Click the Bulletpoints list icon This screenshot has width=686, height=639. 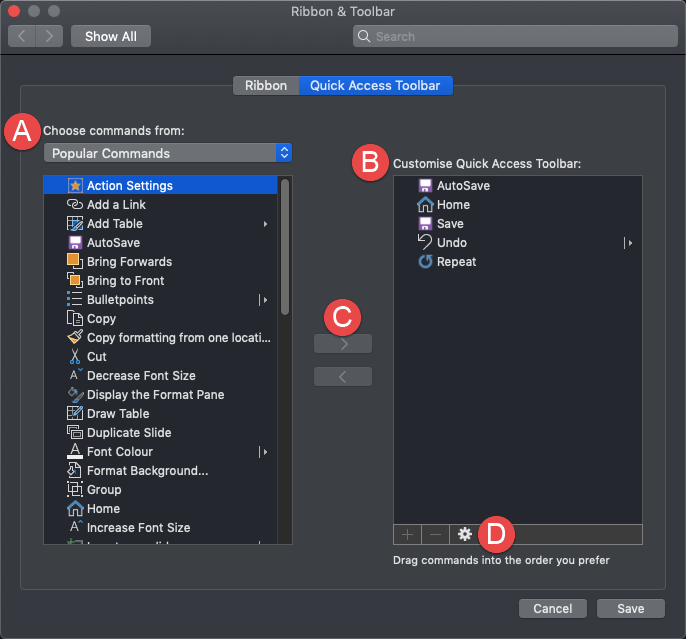click(74, 299)
